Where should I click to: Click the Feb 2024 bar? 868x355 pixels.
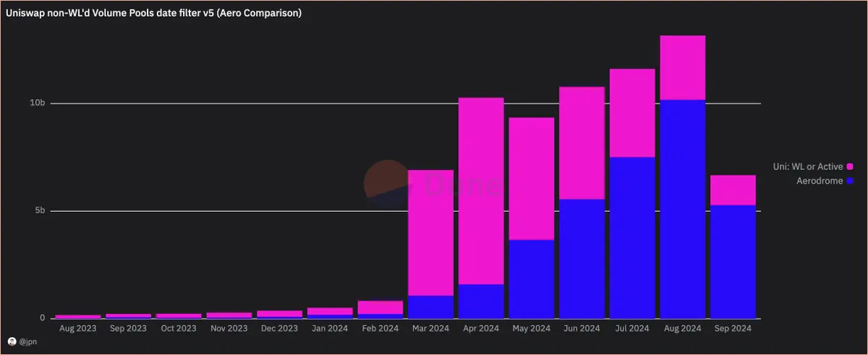point(380,309)
